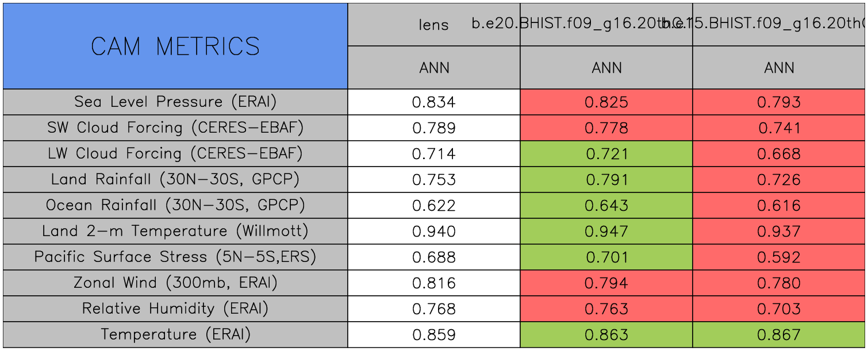Click the green 0.867 cell in last column
Viewport: 868px width, 351px height.
(779, 335)
